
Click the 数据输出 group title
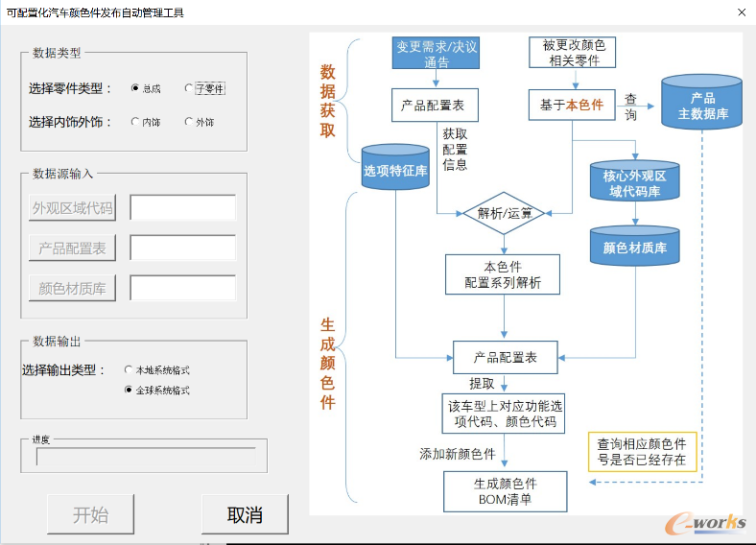[57, 341]
